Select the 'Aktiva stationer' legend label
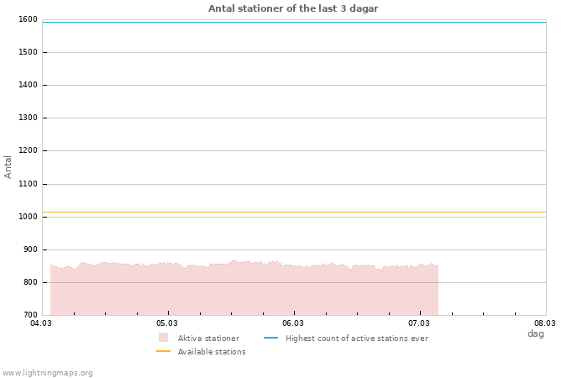The height and width of the screenshot is (378, 588). point(208,339)
